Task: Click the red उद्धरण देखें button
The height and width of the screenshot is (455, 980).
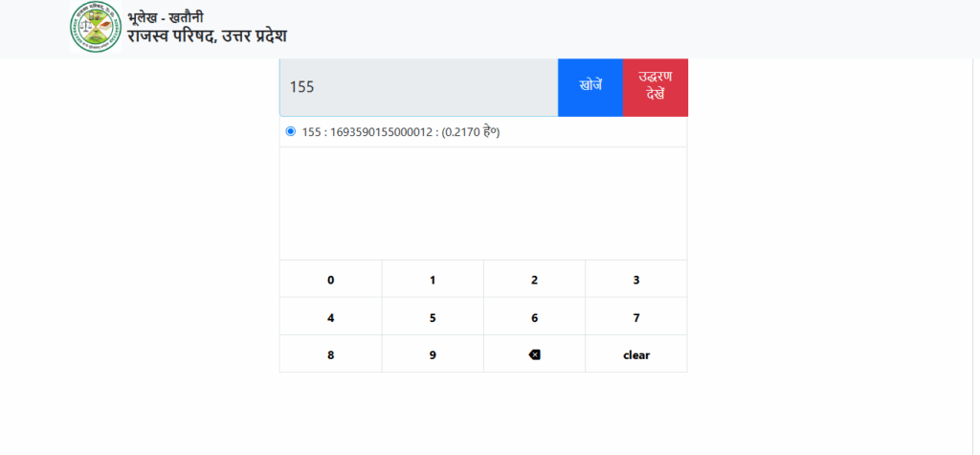Action: tap(656, 86)
